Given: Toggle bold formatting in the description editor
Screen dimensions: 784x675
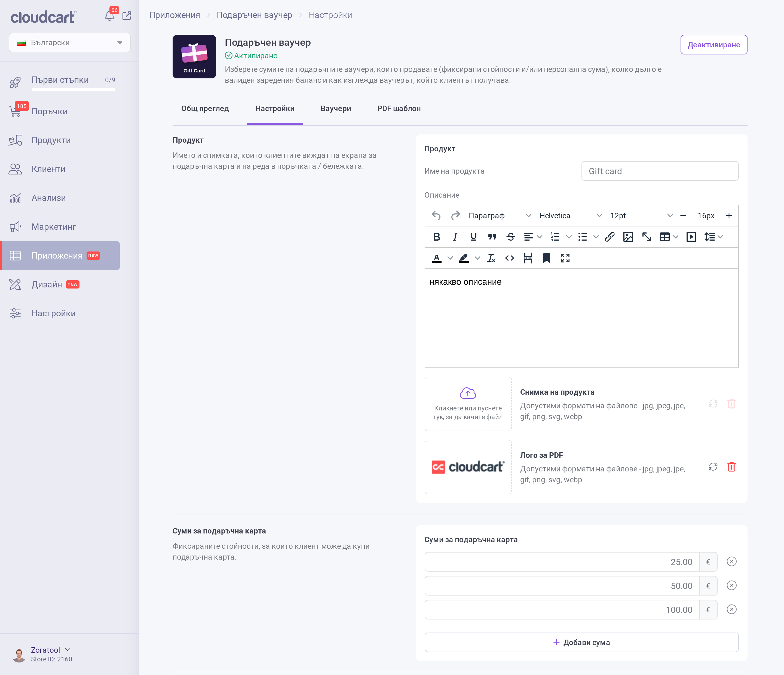Looking at the screenshot, I should (x=437, y=237).
